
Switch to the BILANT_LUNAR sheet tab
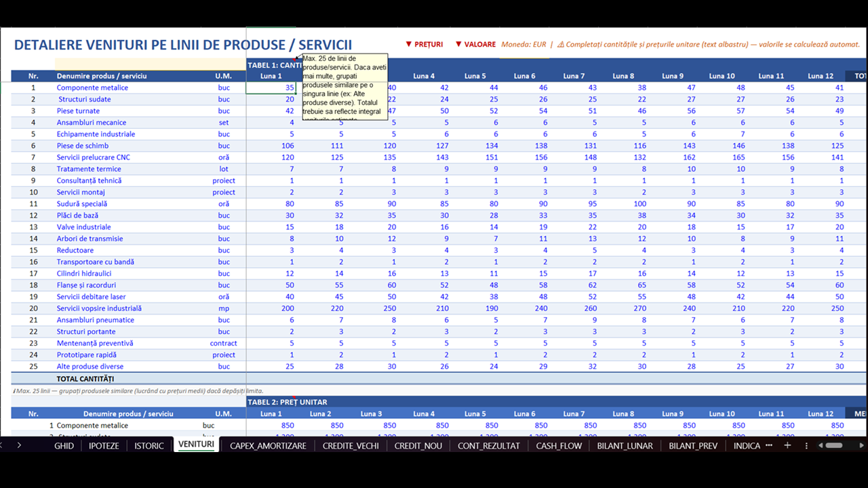coord(625,446)
